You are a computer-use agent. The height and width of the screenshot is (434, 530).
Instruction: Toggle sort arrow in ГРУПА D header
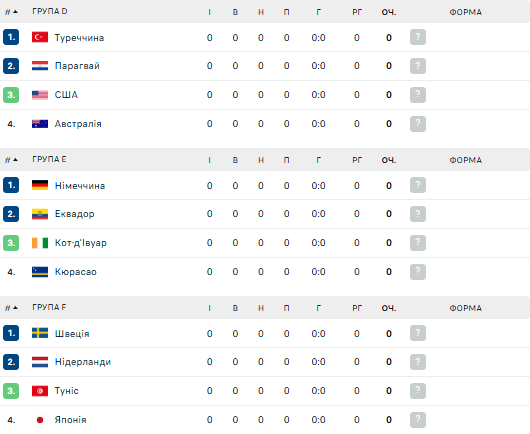tap(15, 12)
